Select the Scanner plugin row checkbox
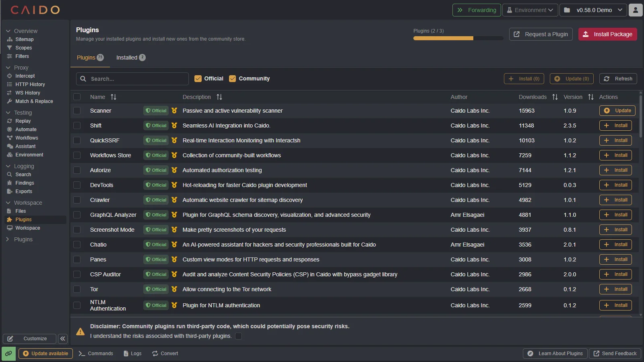This screenshot has height=362, width=644. pyautogui.click(x=77, y=111)
